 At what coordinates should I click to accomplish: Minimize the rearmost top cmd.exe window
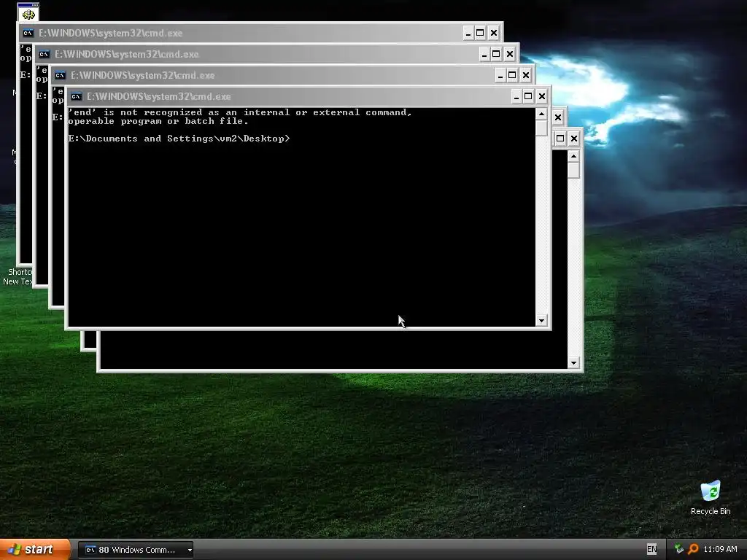468,33
